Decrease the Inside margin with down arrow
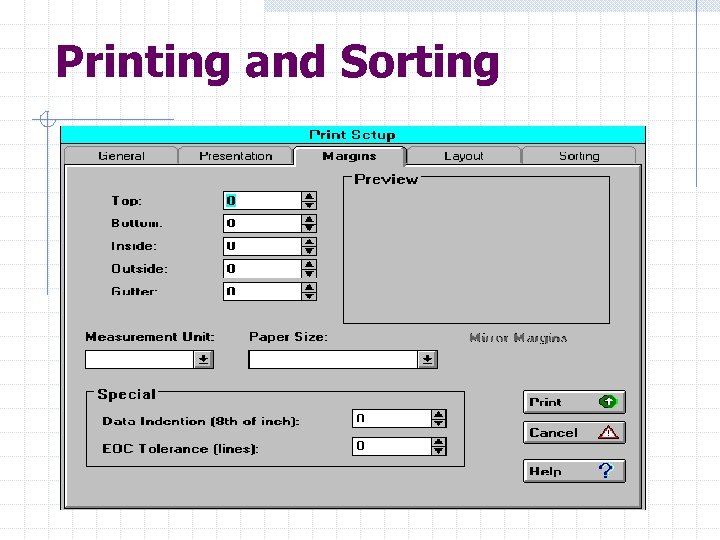This screenshot has width=720, height=540. (309, 251)
